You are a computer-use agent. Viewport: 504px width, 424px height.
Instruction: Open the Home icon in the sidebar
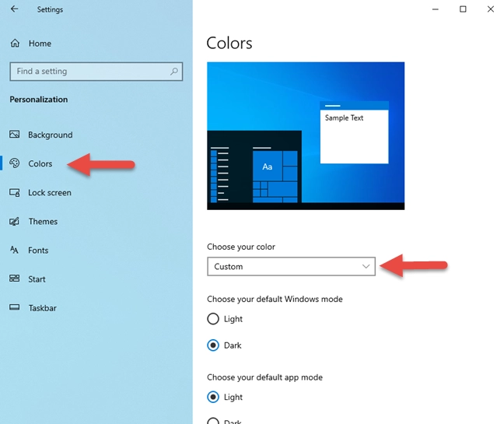click(x=15, y=43)
